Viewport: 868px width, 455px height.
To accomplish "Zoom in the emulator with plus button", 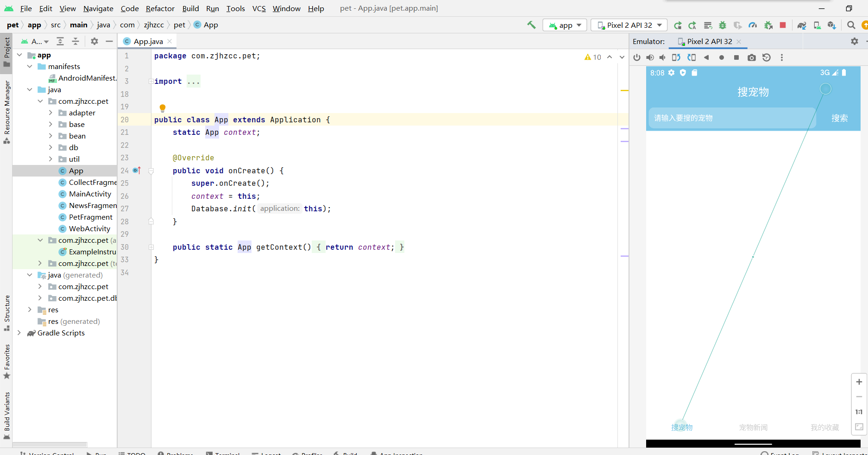I will [x=859, y=382].
